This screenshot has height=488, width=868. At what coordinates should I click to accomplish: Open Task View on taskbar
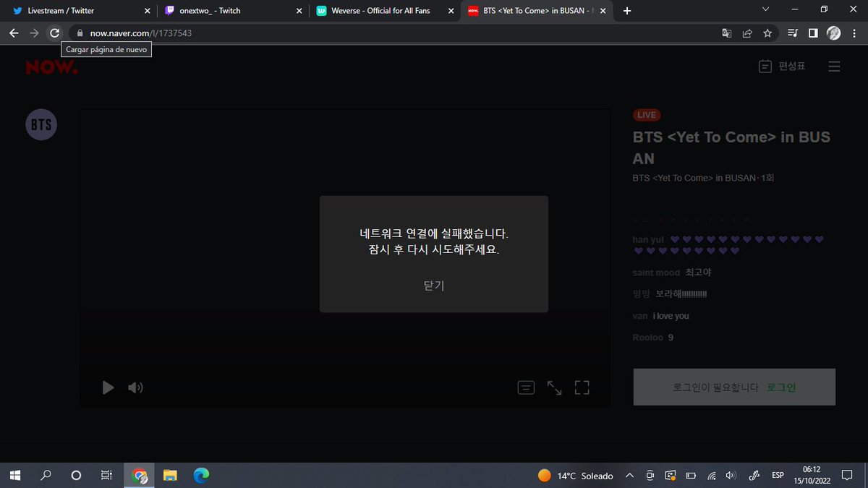pyautogui.click(x=106, y=475)
